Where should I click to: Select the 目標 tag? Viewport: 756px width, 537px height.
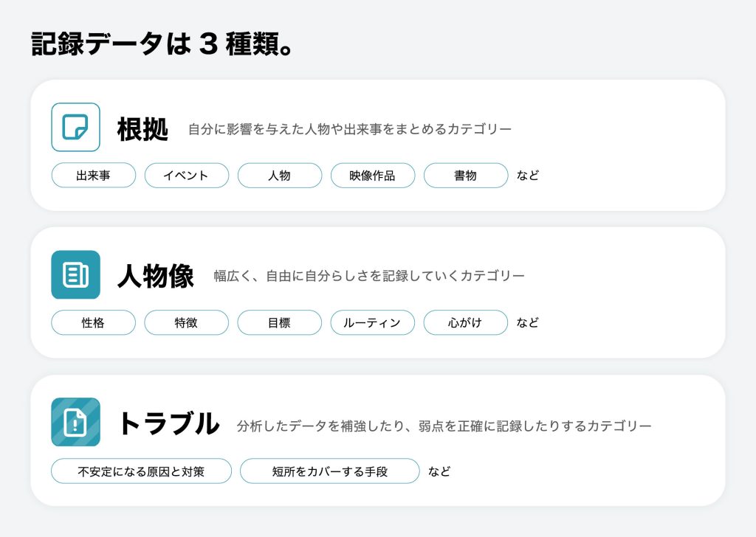pyautogui.click(x=279, y=322)
